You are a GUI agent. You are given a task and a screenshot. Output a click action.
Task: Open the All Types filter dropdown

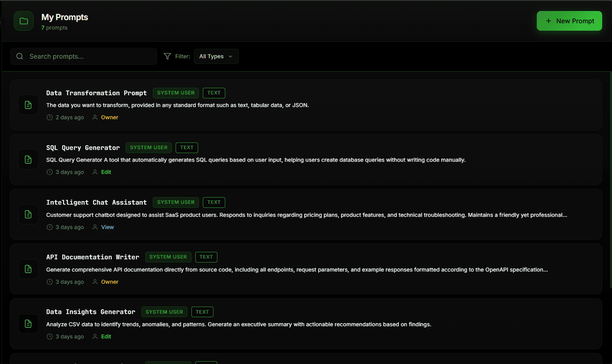tap(216, 56)
